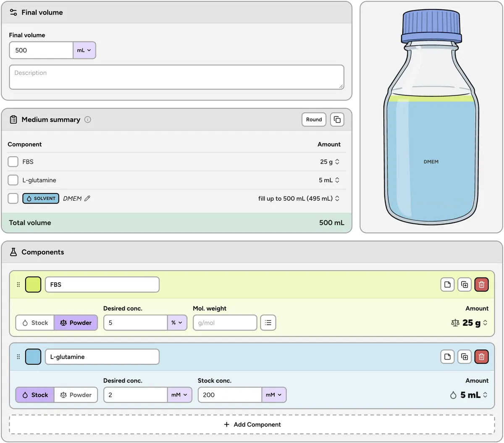504x443 pixels.
Task: Open L-glutamine desired conc. mM unit dropdown
Action: pos(179,395)
